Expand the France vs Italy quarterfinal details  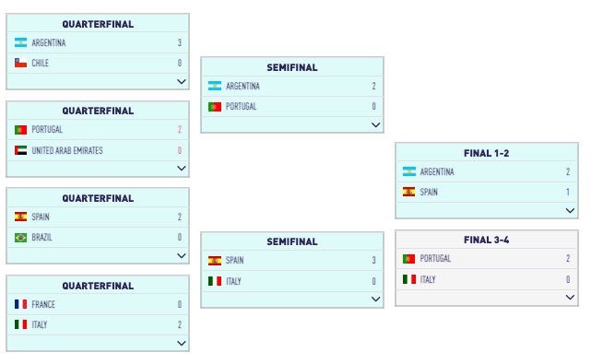(182, 343)
